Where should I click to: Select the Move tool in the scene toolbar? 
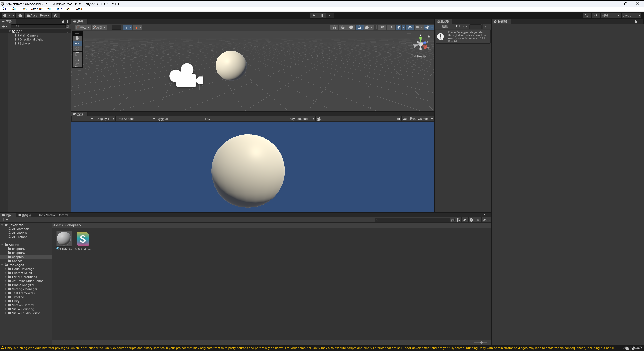click(77, 43)
